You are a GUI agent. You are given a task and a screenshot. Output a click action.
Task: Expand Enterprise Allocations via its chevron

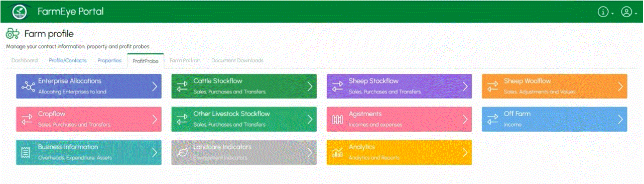[154, 86]
